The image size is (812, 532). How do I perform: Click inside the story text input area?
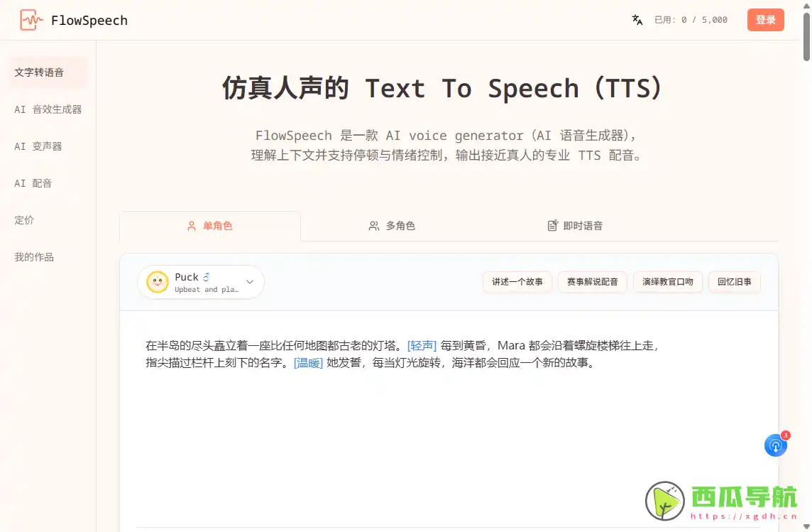point(449,420)
